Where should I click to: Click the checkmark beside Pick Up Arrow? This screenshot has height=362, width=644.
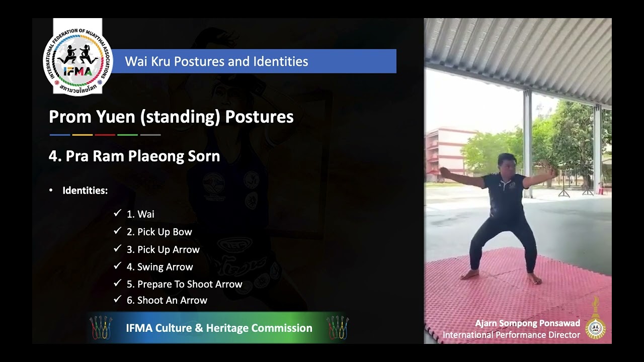pyautogui.click(x=117, y=248)
